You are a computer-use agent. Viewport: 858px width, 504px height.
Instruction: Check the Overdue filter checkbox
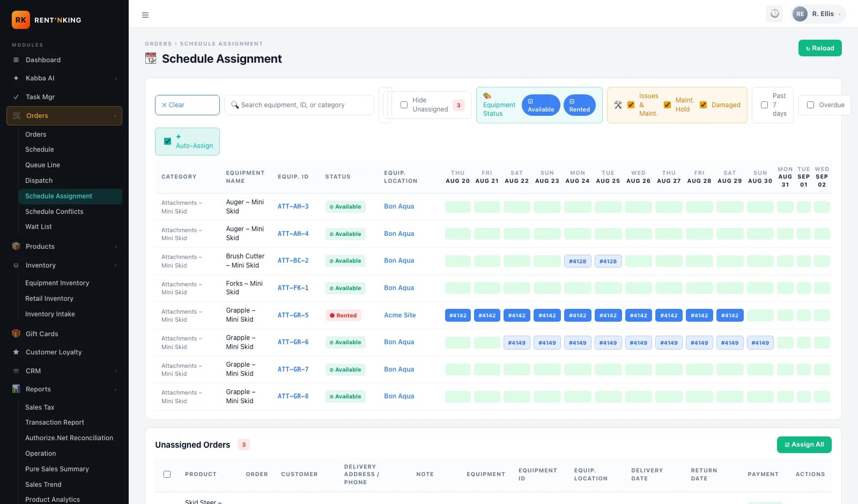coord(810,105)
